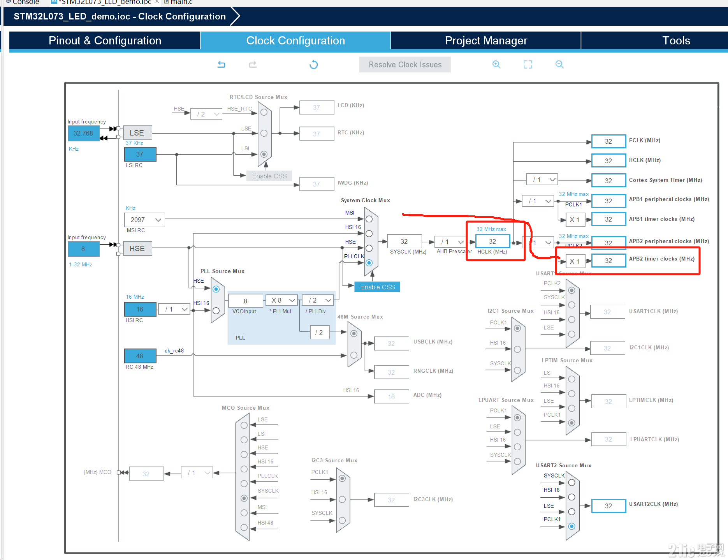The image size is (728, 560).
Task: Select LSE in RTC/LCD Source Mux
Action: point(264,133)
